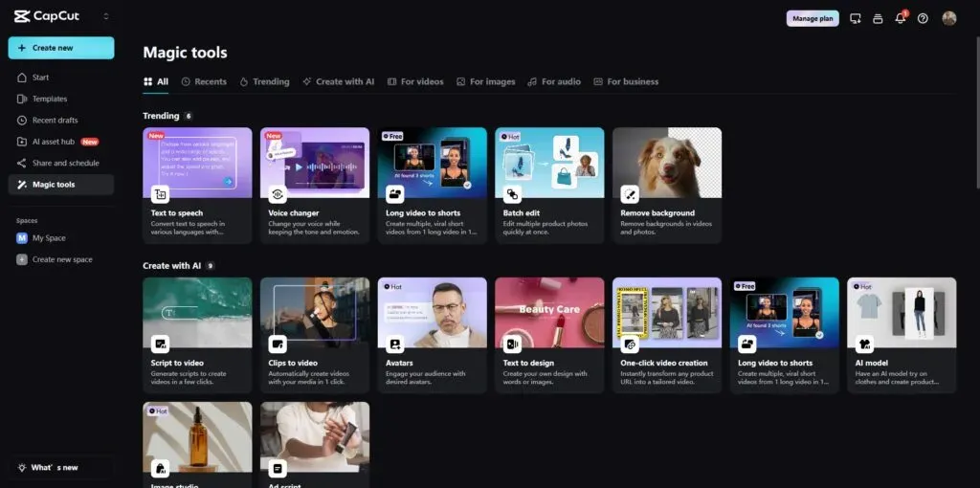Open My Space
The image size is (980, 488).
click(x=61, y=238)
